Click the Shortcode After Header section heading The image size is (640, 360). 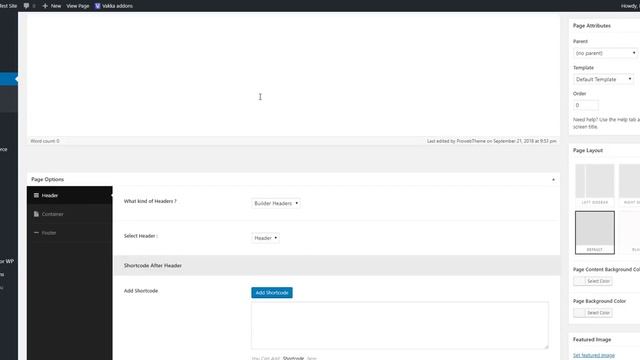(153, 266)
